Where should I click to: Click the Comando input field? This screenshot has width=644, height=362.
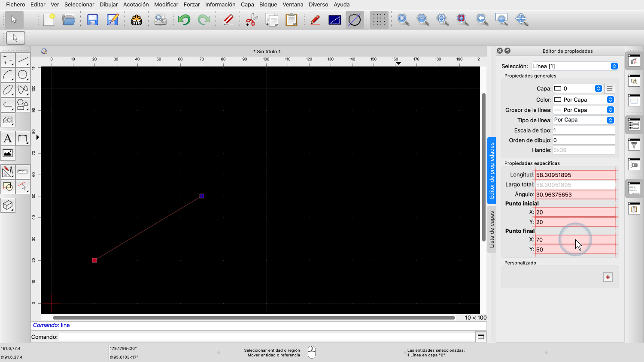tap(266, 337)
